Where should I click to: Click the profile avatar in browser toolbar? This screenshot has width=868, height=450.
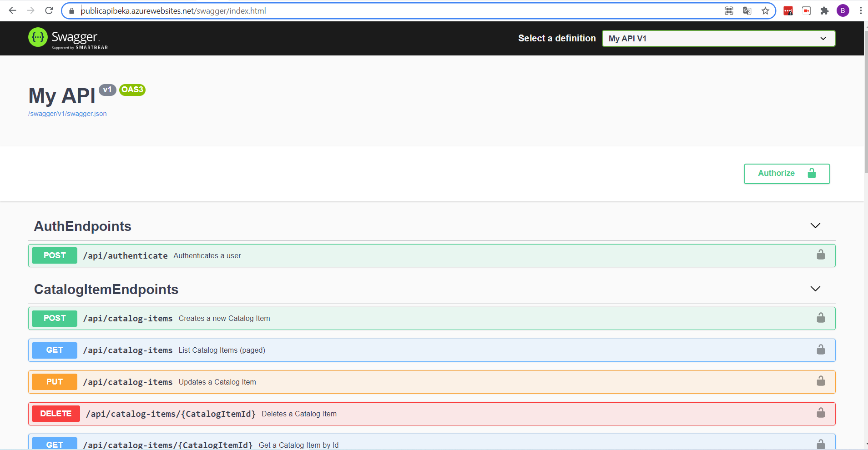tap(843, 10)
